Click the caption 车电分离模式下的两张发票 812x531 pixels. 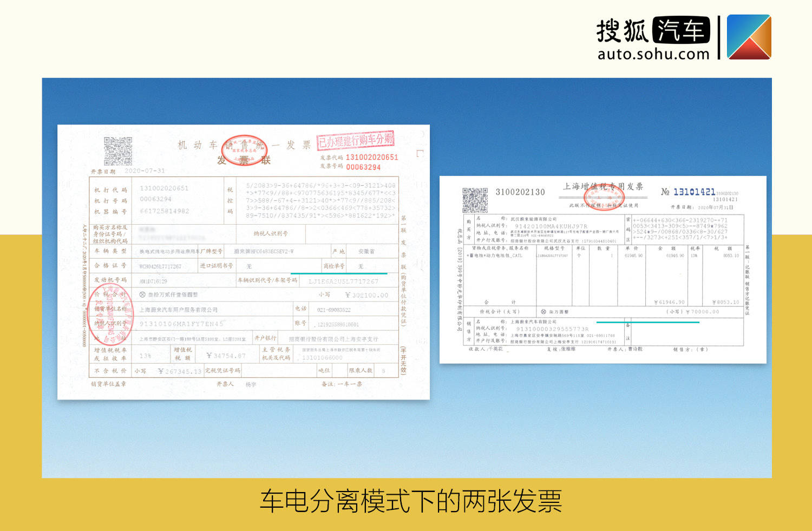(x=411, y=501)
